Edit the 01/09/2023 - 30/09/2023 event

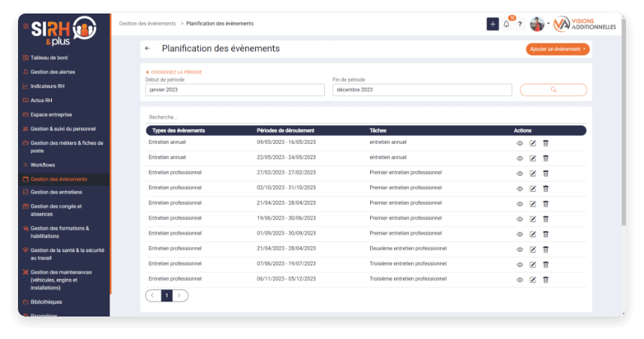(533, 234)
